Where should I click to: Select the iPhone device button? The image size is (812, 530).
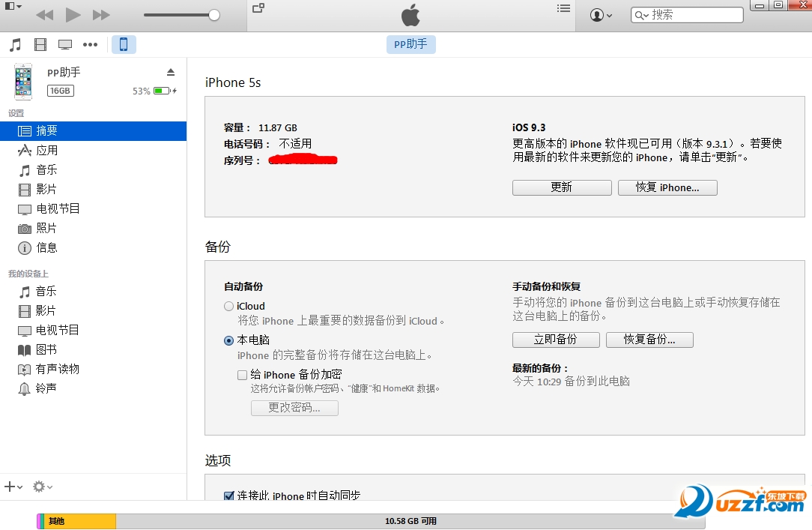pos(124,44)
